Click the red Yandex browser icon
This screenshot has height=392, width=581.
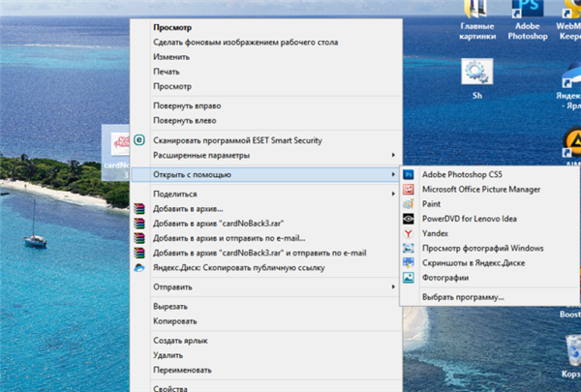pyautogui.click(x=409, y=233)
